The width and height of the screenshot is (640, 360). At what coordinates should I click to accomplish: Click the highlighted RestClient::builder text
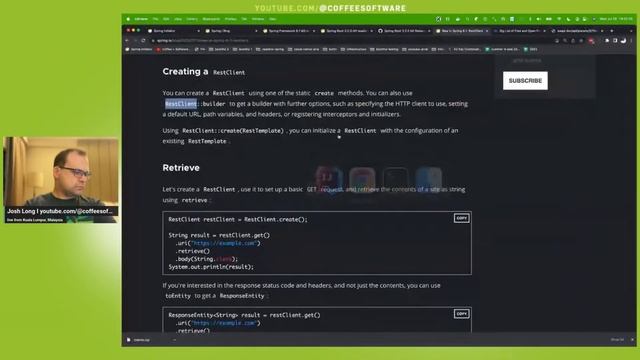(x=195, y=104)
